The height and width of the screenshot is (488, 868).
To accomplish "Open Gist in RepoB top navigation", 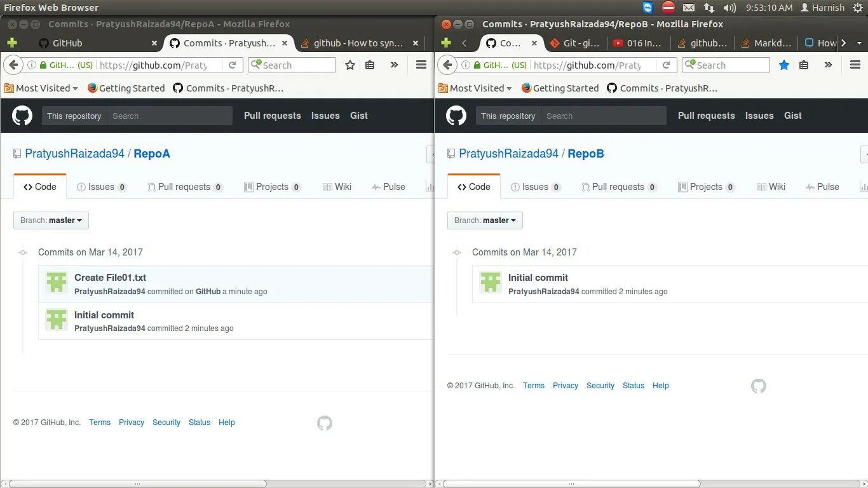I will (793, 116).
